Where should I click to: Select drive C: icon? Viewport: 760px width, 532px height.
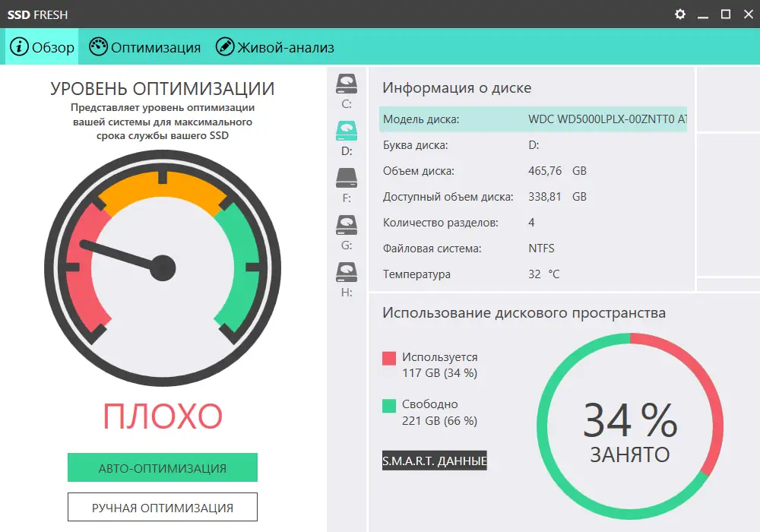pyautogui.click(x=347, y=84)
